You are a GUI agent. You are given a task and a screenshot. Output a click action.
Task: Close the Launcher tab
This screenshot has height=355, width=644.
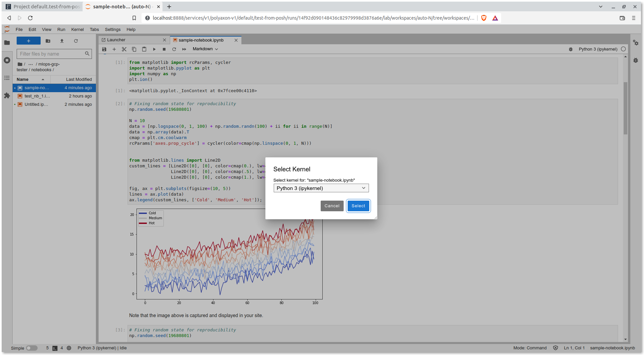[x=164, y=40]
